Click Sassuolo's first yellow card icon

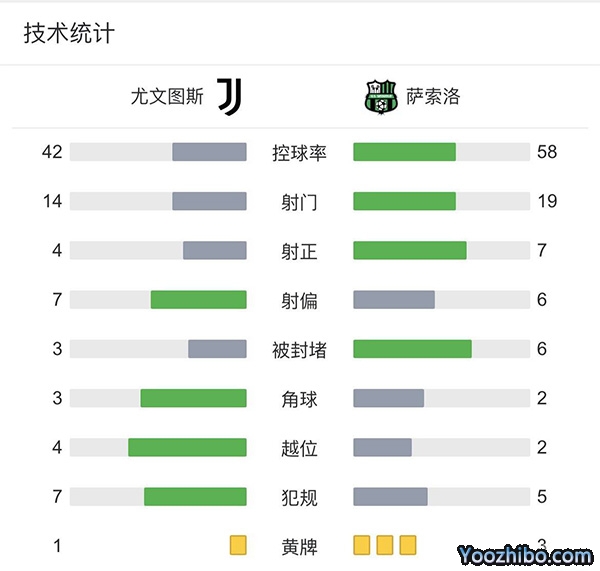(x=362, y=545)
